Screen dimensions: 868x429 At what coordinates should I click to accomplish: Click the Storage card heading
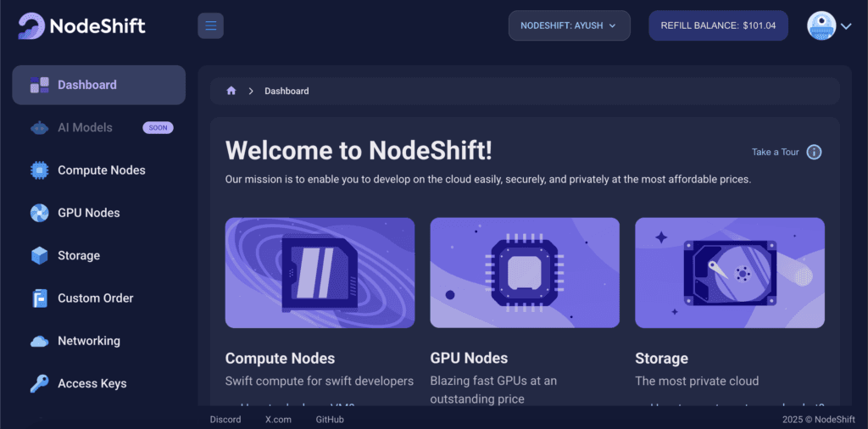point(661,358)
